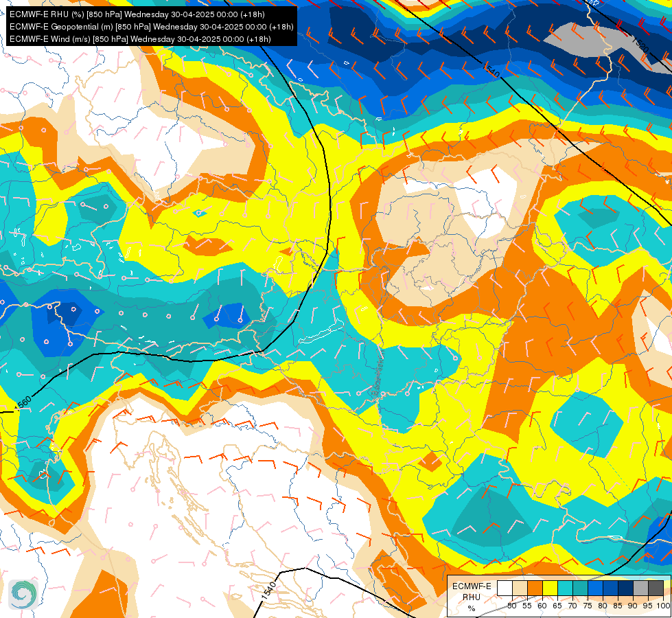Select the navy 85-90% legend swatch

pos(625,588)
